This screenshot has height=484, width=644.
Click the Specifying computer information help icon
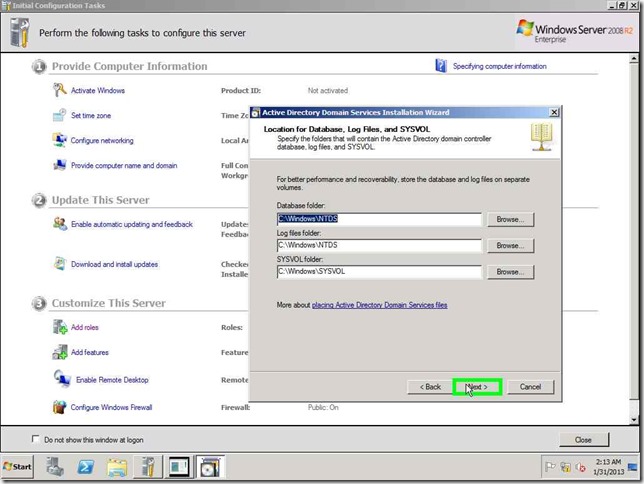[441, 66]
